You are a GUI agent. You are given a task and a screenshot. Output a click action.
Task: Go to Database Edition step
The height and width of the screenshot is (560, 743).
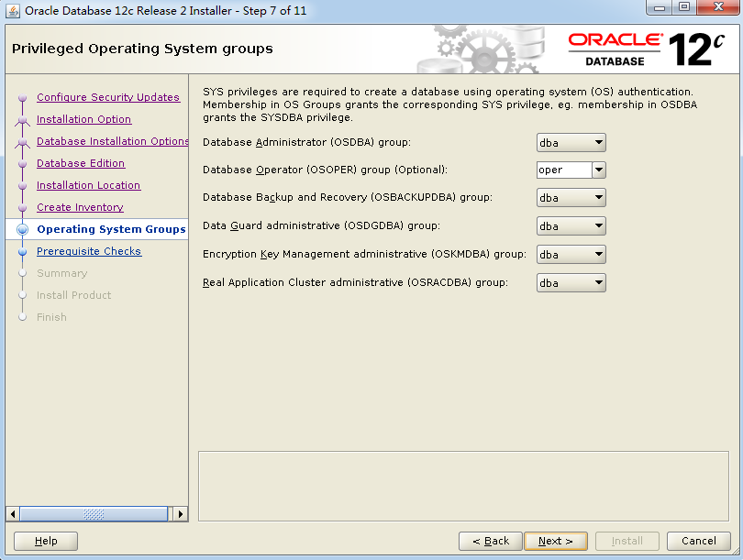coord(81,163)
